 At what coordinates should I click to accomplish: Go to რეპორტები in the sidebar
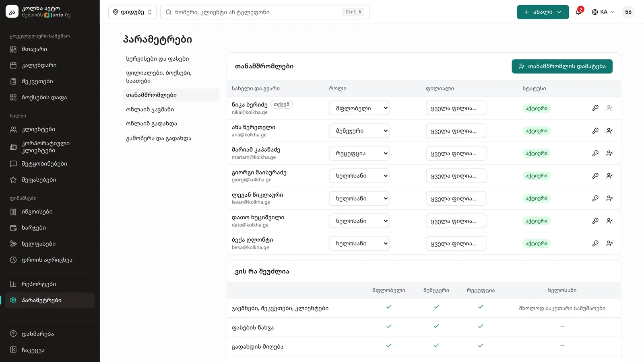[50, 284]
